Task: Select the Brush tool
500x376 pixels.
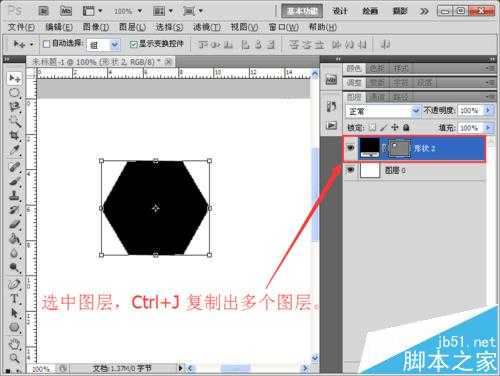Action: point(15,181)
